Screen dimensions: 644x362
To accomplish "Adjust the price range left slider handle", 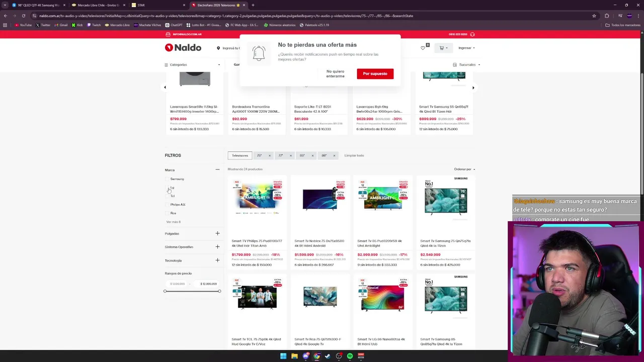I will [x=165, y=291].
